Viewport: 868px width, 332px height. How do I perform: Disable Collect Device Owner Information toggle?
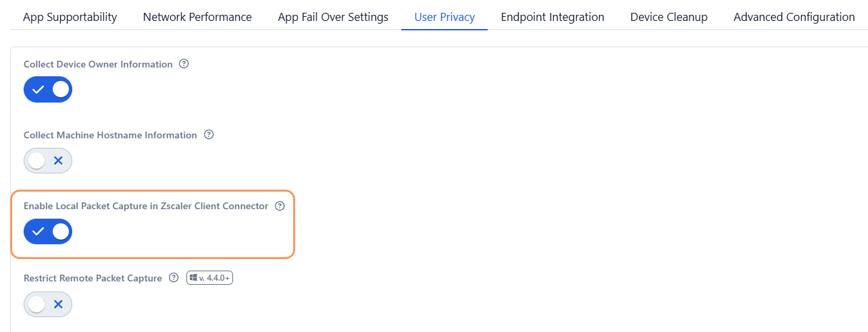(48, 90)
